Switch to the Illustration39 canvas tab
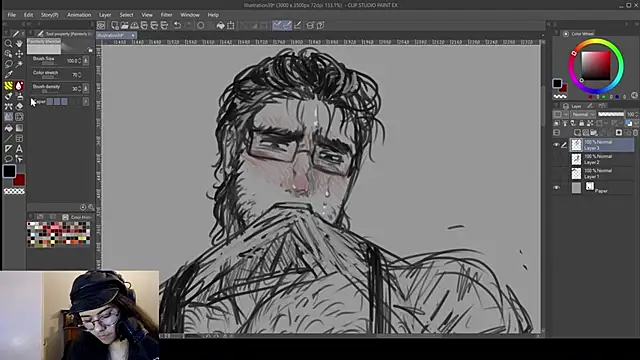Screen dimensions: 640x360 coord(112,36)
